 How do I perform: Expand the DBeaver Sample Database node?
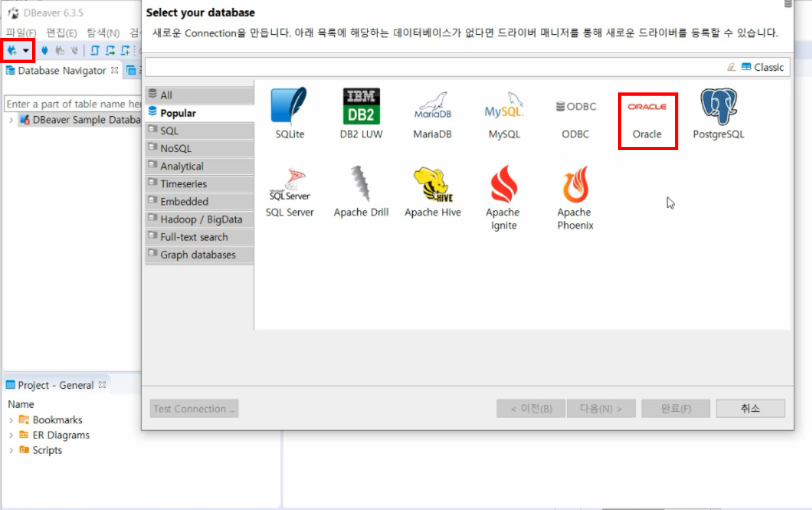tap(11, 120)
